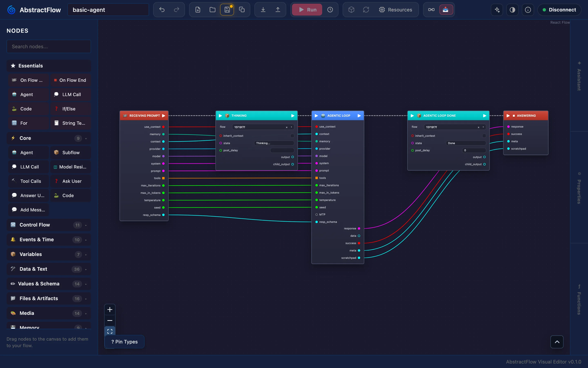Click the inbox tray icon
The height and width of the screenshot is (368, 588).
pyautogui.click(x=446, y=10)
